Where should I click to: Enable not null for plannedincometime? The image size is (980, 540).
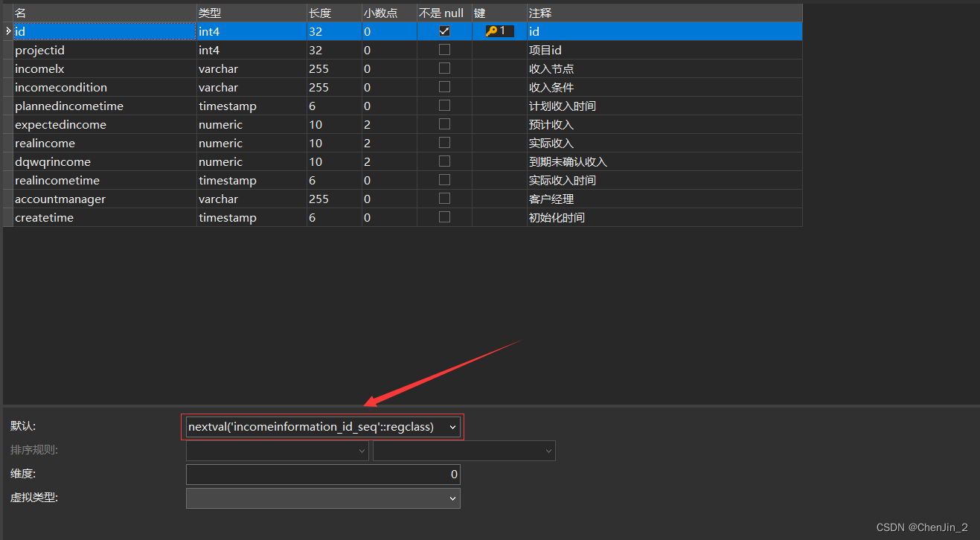[444, 106]
